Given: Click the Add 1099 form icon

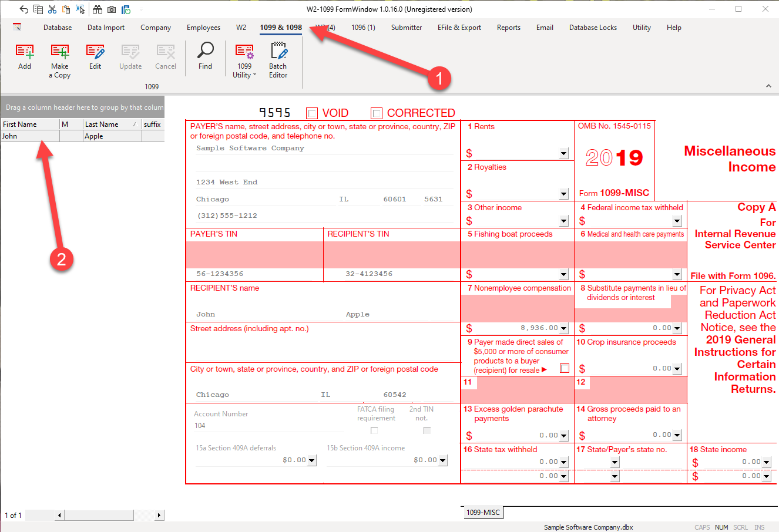Looking at the screenshot, I should (x=25, y=57).
